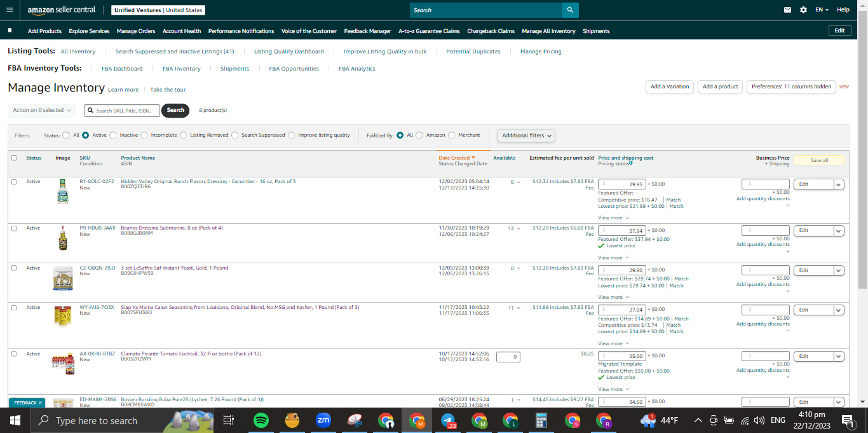Image resolution: width=868 pixels, height=433 pixels.
Task: Open Preferences: 11 columns hidden
Action: [x=791, y=86]
